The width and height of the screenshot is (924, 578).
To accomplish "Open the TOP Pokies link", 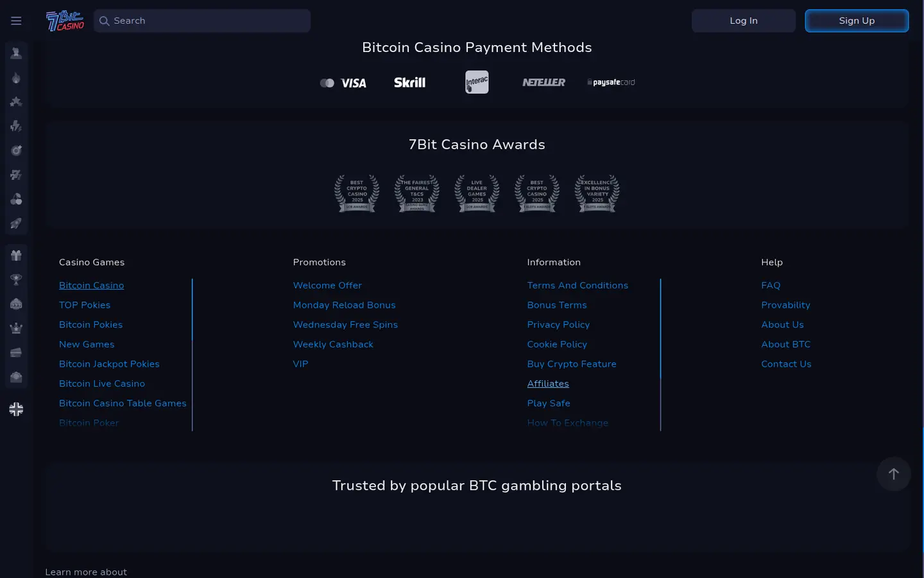I will pyautogui.click(x=85, y=305).
